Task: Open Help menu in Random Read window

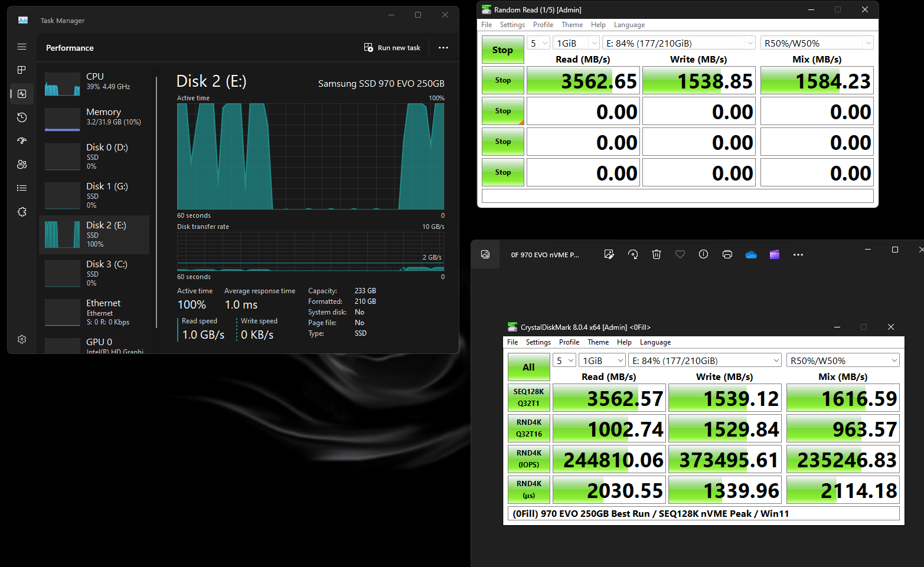Action: point(598,25)
